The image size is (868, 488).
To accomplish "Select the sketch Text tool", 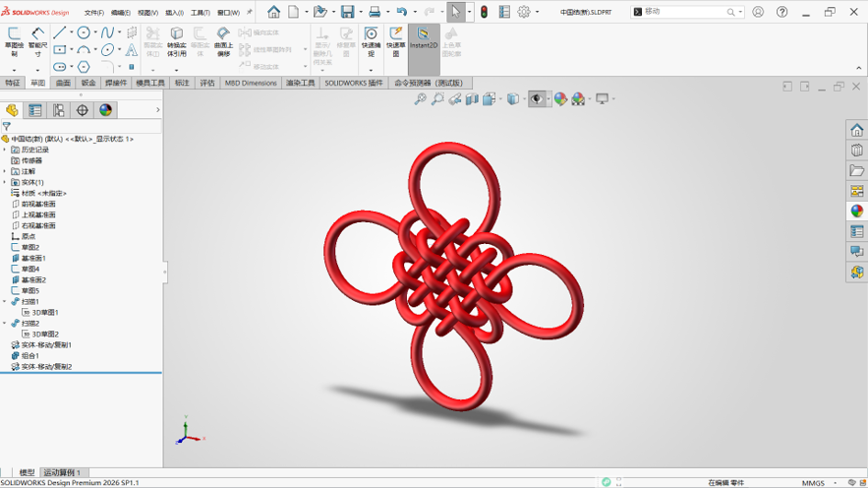I will [x=132, y=50].
